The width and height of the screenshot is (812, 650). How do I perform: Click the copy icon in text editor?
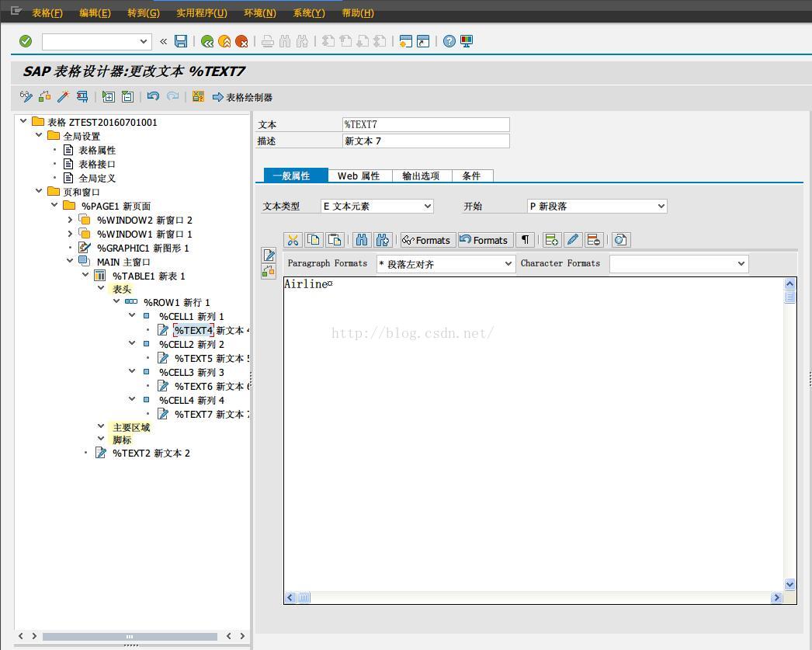click(x=314, y=240)
